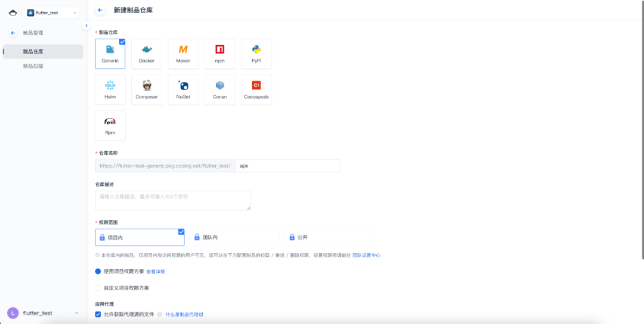Open the flutter_test project dropdown
This screenshot has width=644, height=324.
[x=52, y=13]
